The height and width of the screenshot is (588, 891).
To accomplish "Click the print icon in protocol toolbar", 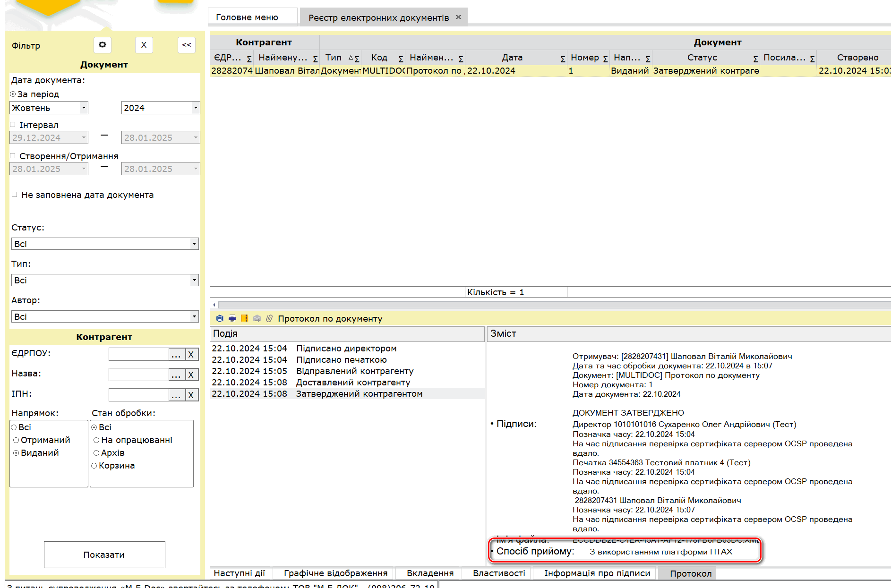I will click(232, 318).
